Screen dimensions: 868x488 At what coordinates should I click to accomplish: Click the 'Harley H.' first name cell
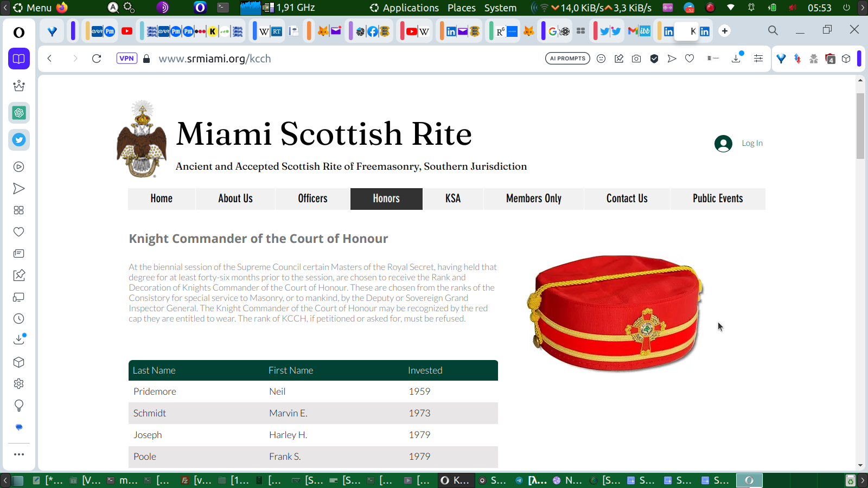pyautogui.click(x=288, y=435)
